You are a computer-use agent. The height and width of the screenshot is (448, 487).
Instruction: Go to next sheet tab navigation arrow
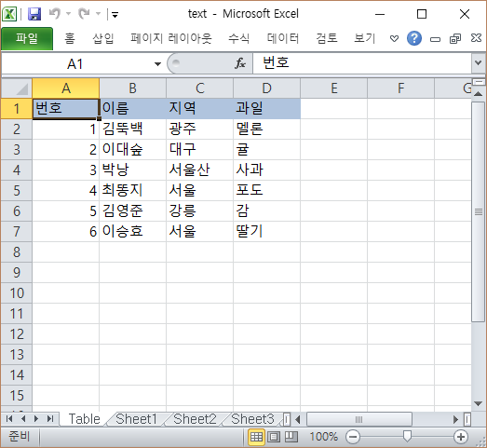36,419
